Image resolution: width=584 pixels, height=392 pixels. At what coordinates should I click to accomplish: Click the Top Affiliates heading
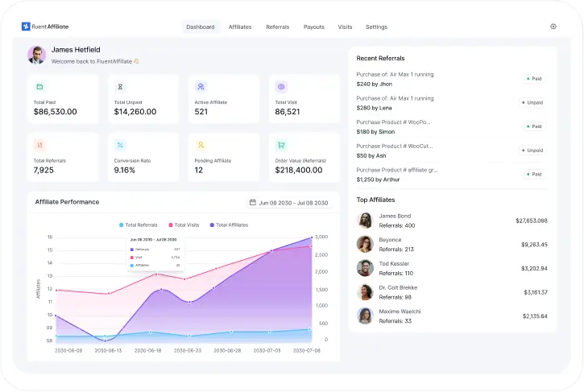coord(375,200)
